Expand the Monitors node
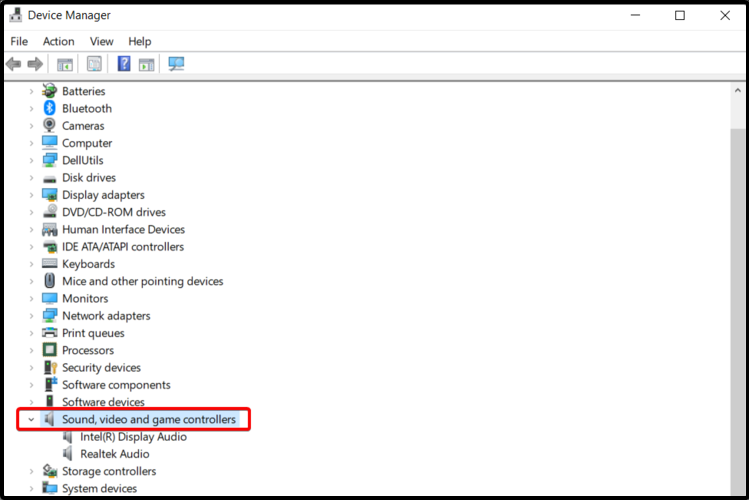This screenshot has height=500, width=749. (x=32, y=298)
